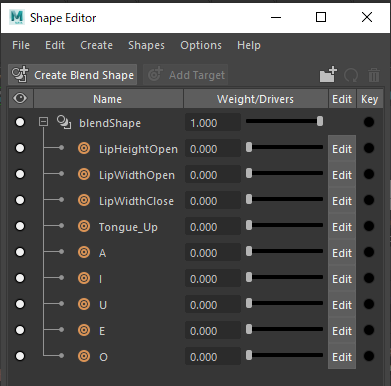The width and height of the screenshot is (391, 386).
Task: Click the trash delete icon
Action: pyautogui.click(x=374, y=75)
